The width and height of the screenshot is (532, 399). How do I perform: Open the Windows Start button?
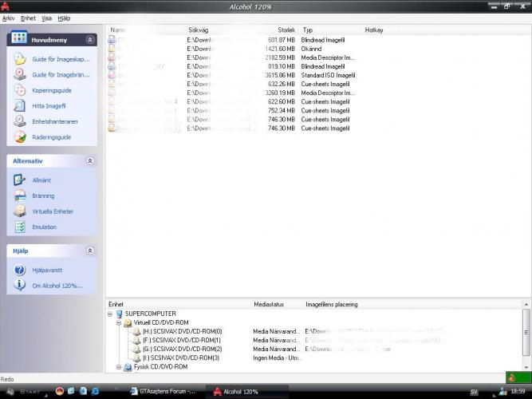pyautogui.click(x=24, y=392)
